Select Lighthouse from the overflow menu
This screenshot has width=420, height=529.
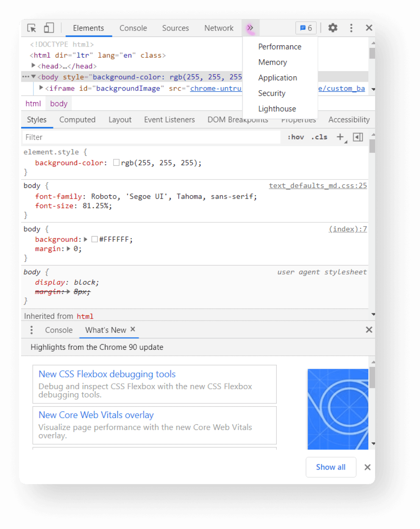click(277, 109)
